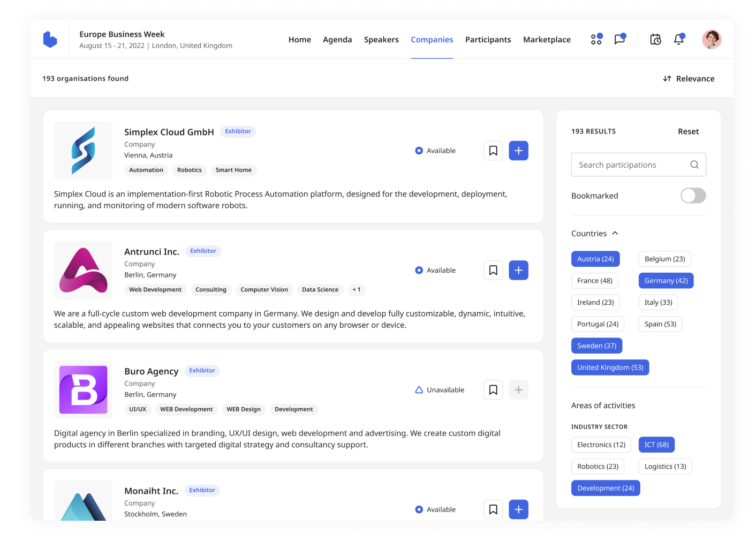Go to Agenda tab
The image size is (756, 540).
(337, 40)
